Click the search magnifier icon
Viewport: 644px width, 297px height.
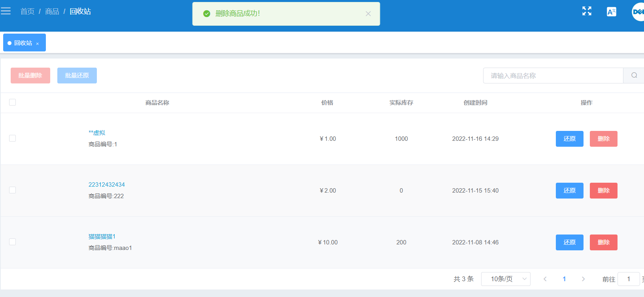coord(634,75)
